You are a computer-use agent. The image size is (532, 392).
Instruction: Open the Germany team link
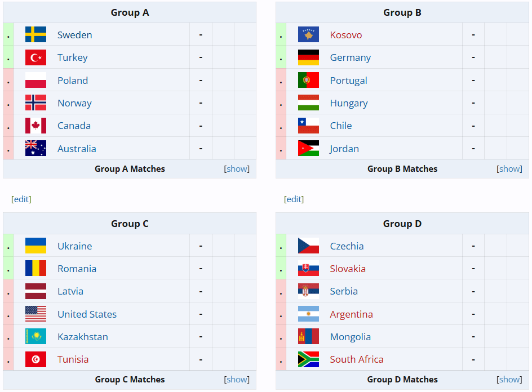[351, 57]
